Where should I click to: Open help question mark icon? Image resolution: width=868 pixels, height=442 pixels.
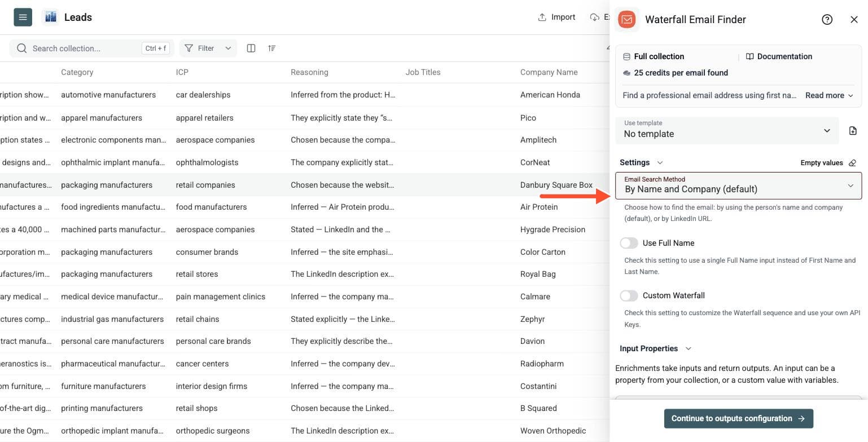coord(827,20)
